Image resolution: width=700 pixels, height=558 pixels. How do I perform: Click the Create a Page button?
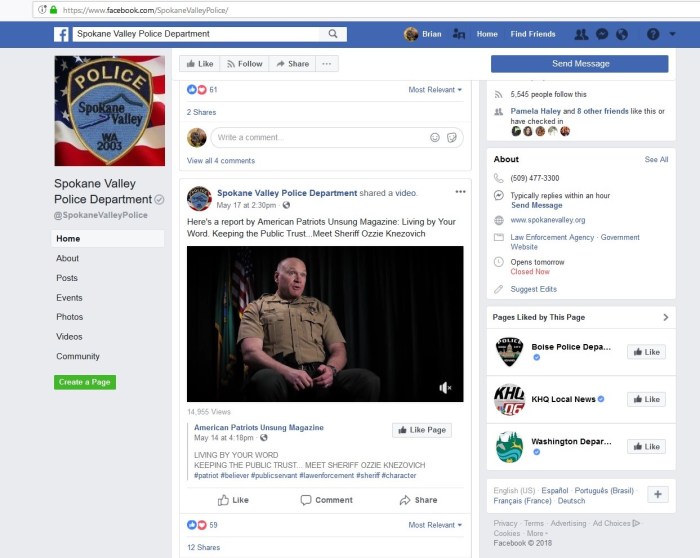pos(85,382)
